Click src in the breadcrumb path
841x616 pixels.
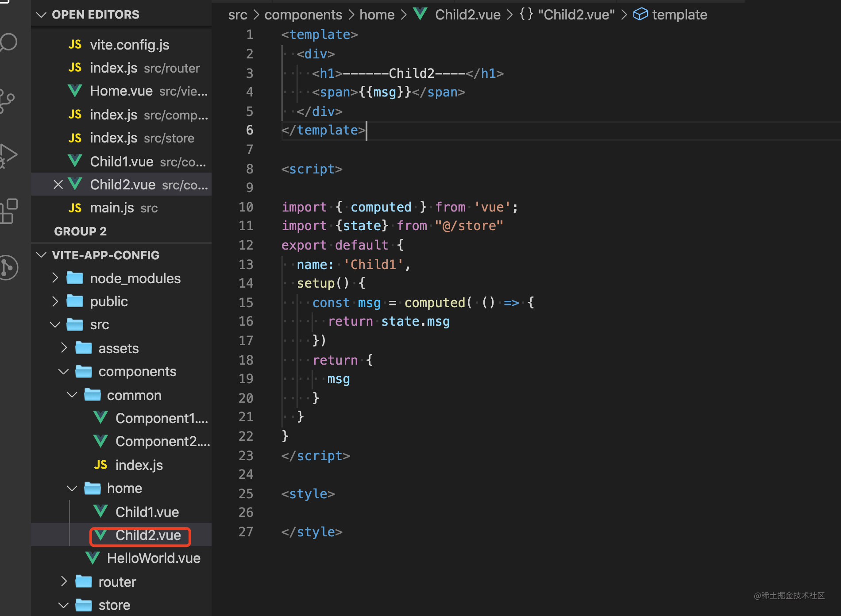(238, 15)
